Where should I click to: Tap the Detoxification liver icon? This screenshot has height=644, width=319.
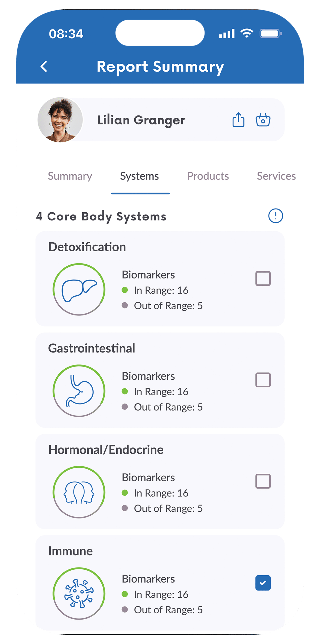(x=79, y=289)
